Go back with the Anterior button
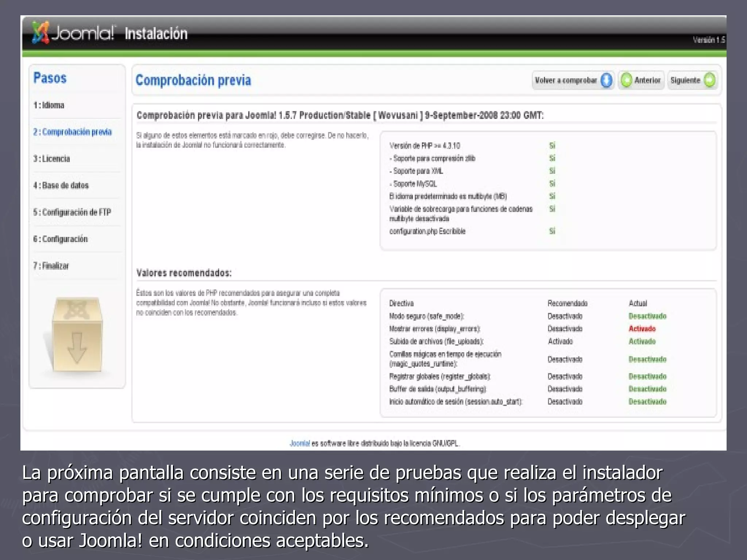 coord(641,80)
